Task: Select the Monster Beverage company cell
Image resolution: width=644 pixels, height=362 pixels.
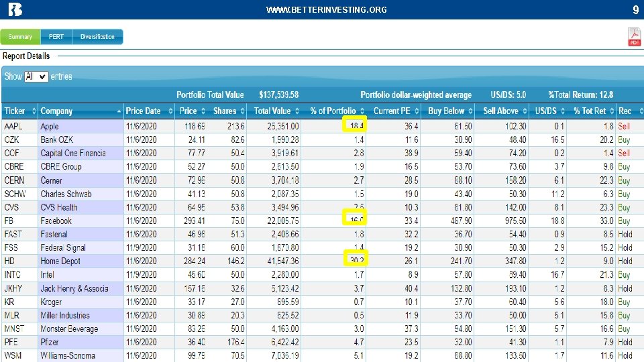Action: coord(80,328)
